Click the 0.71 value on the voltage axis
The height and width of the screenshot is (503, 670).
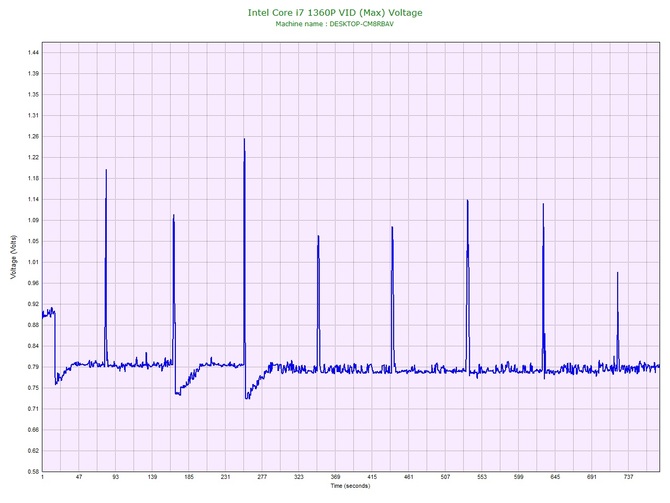click(33, 409)
